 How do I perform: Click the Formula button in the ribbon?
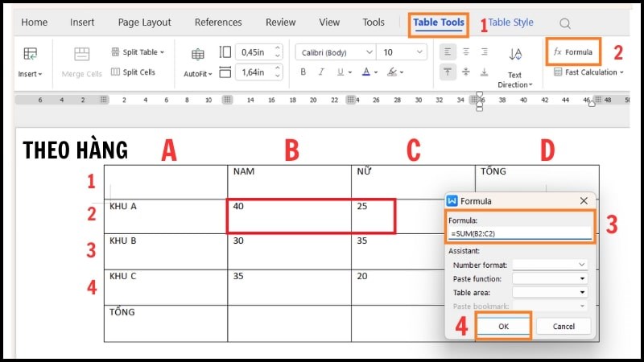point(573,52)
